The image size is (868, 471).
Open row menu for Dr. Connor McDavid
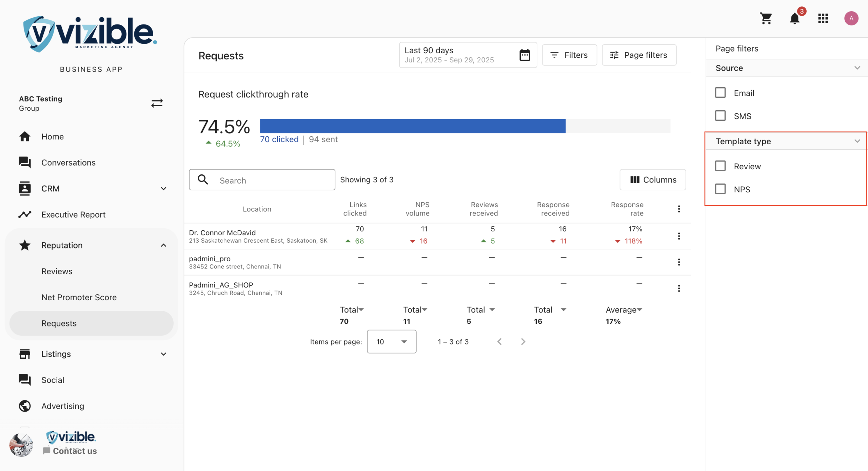coord(679,236)
